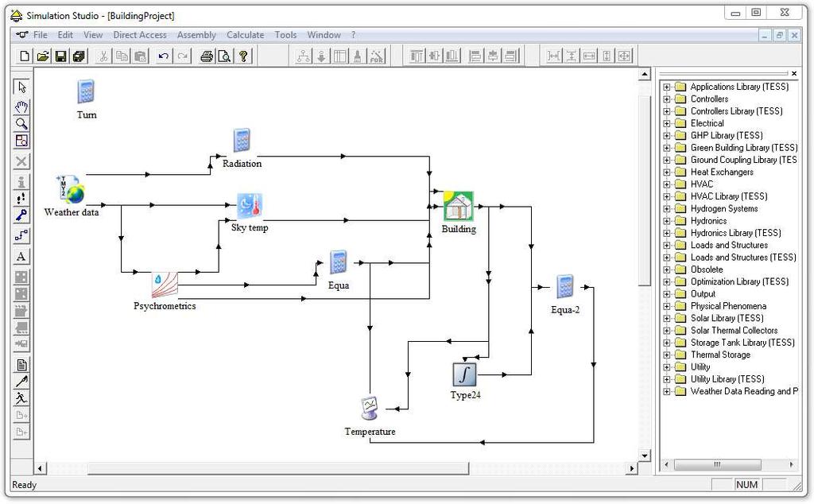Select the magnifying glass zoom tool
814x504 pixels.
click(x=21, y=123)
